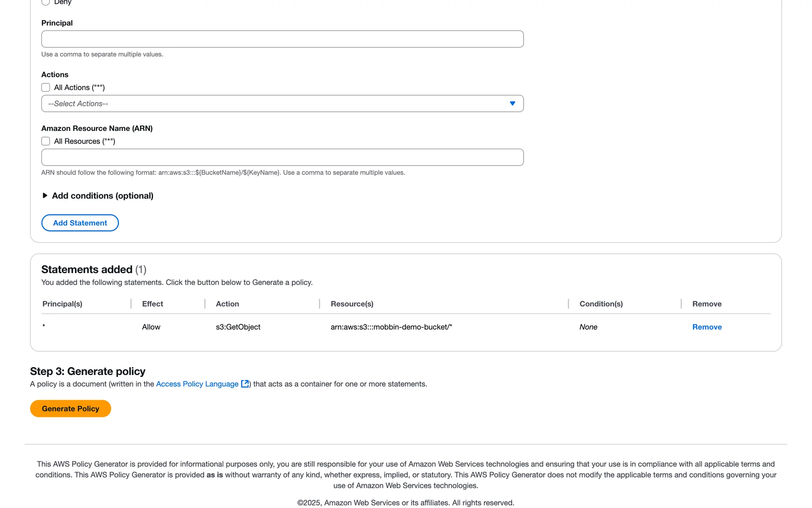
Task: Click the Condition(s) column header
Action: click(x=601, y=304)
